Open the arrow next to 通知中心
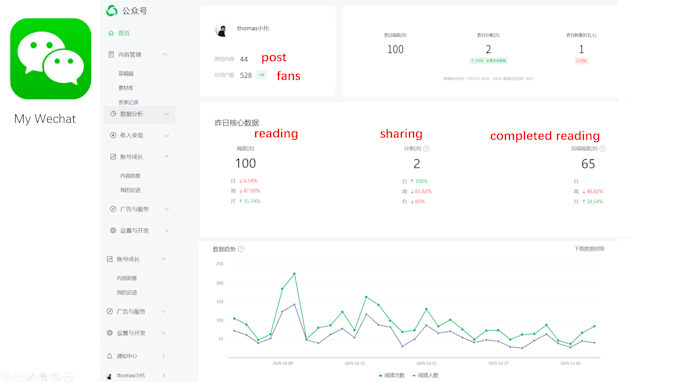The image size is (680, 382). pos(163,356)
